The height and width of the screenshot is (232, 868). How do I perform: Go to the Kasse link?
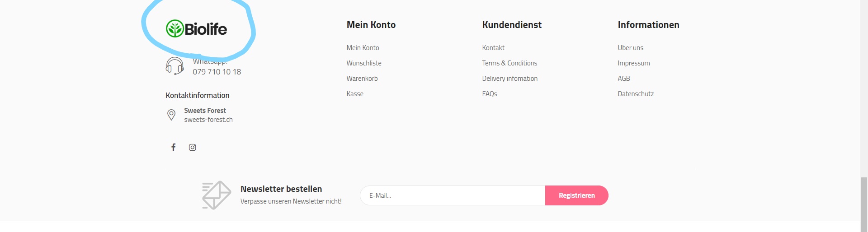(x=355, y=94)
